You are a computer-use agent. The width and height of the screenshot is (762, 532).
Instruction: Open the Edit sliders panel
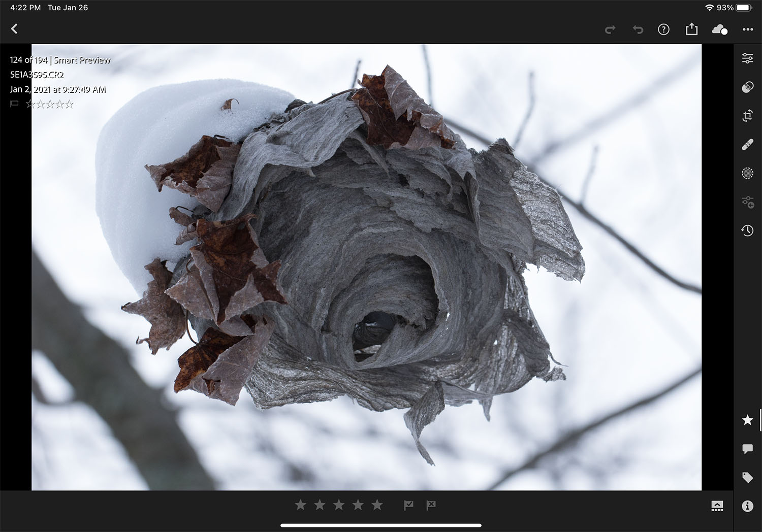pos(748,58)
